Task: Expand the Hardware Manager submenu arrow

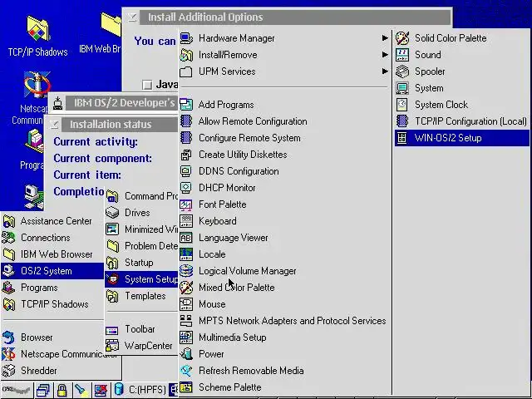Action: coord(385,38)
